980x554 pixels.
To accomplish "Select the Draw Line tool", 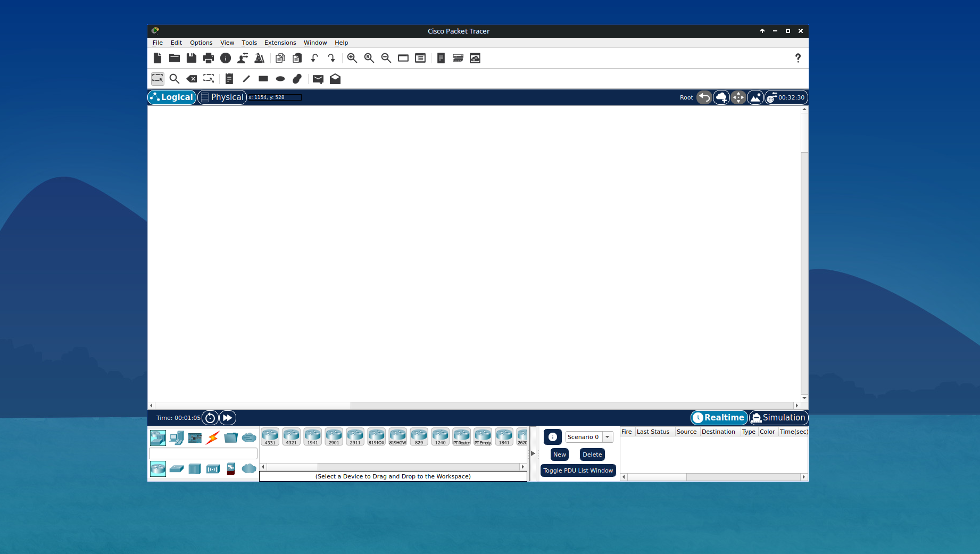I will (x=246, y=79).
